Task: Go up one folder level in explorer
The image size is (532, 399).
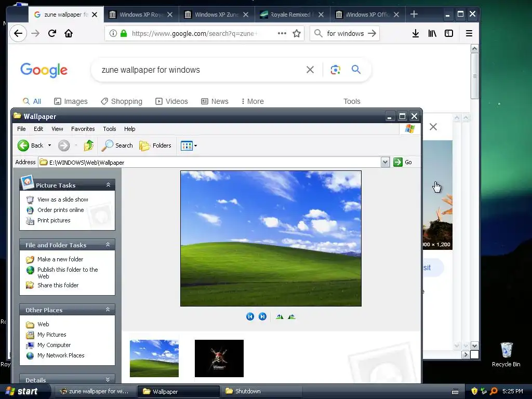Action: (89, 145)
